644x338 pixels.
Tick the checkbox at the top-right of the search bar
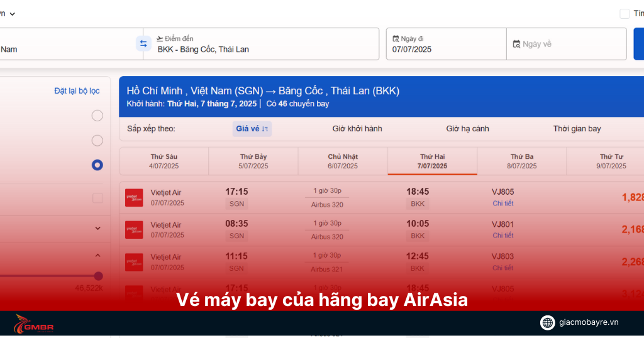(625, 14)
